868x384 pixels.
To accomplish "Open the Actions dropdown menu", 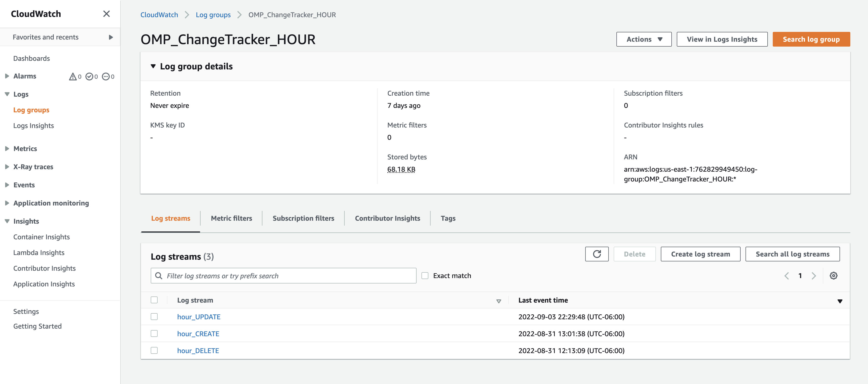I will [x=644, y=39].
